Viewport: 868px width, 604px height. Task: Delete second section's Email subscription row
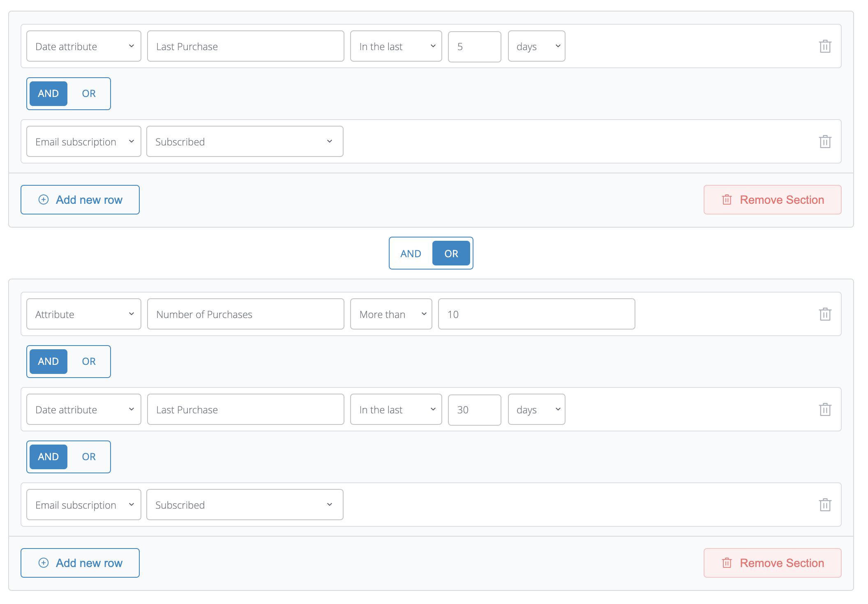pos(825,505)
